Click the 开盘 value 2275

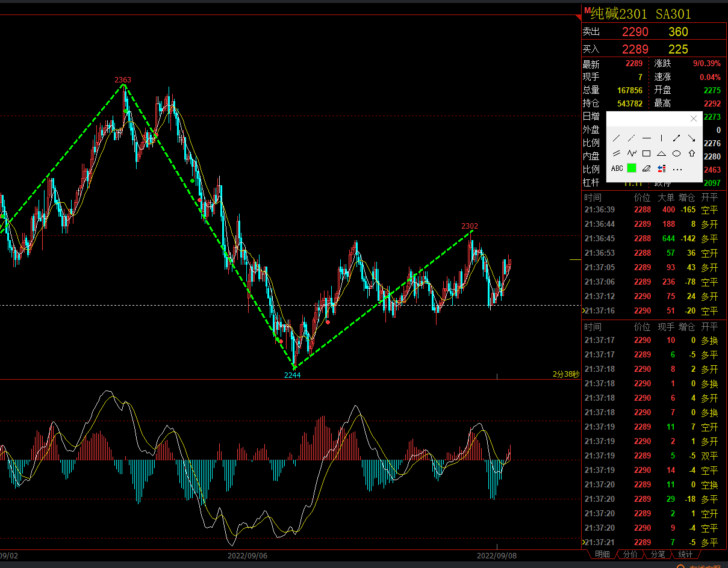coord(712,90)
